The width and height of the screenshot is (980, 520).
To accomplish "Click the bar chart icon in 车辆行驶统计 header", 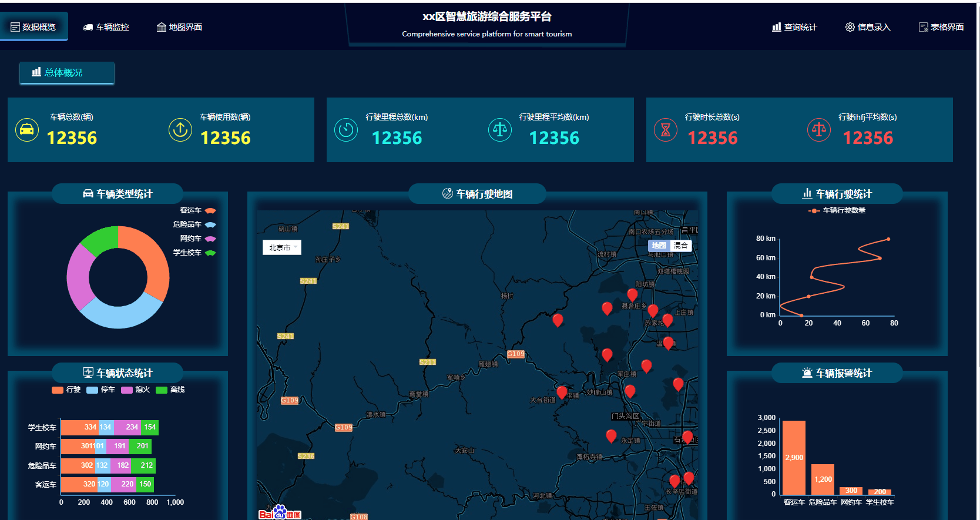I will click(x=807, y=193).
